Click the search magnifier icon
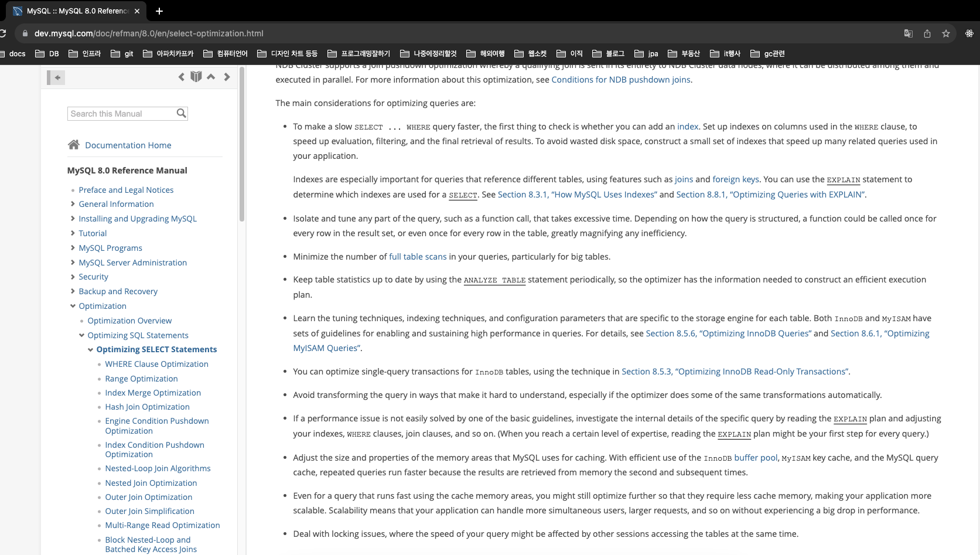The image size is (980, 555). 182,113
